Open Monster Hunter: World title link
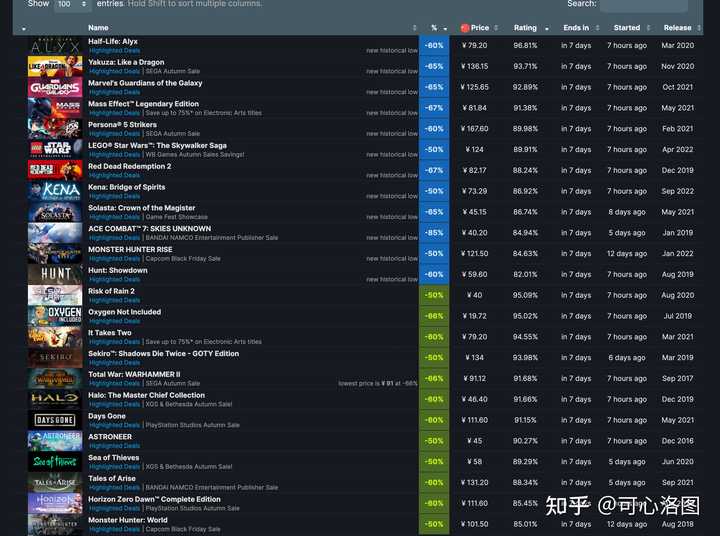The image size is (720, 536). coord(128,520)
